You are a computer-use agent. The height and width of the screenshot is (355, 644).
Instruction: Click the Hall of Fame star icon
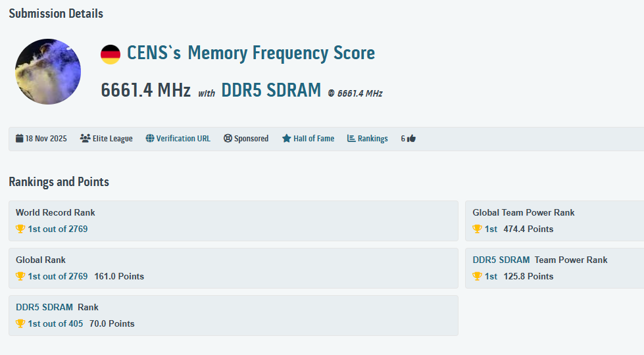pos(286,139)
